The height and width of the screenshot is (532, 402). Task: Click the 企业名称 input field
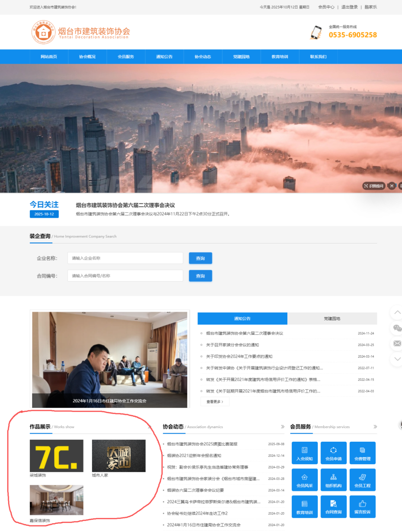pyautogui.click(x=125, y=258)
